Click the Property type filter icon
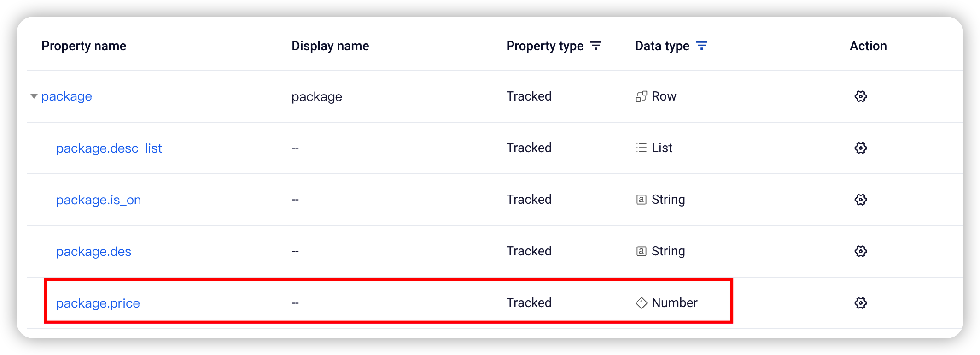Image resolution: width=980 pixels, height=355 pixels. pos(596,46)
